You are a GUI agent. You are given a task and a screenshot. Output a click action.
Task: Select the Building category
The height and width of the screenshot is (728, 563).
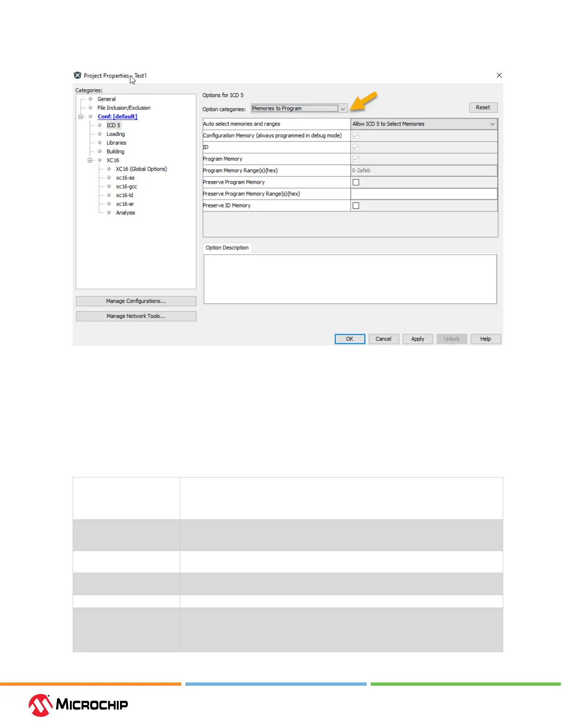[115, 152]
